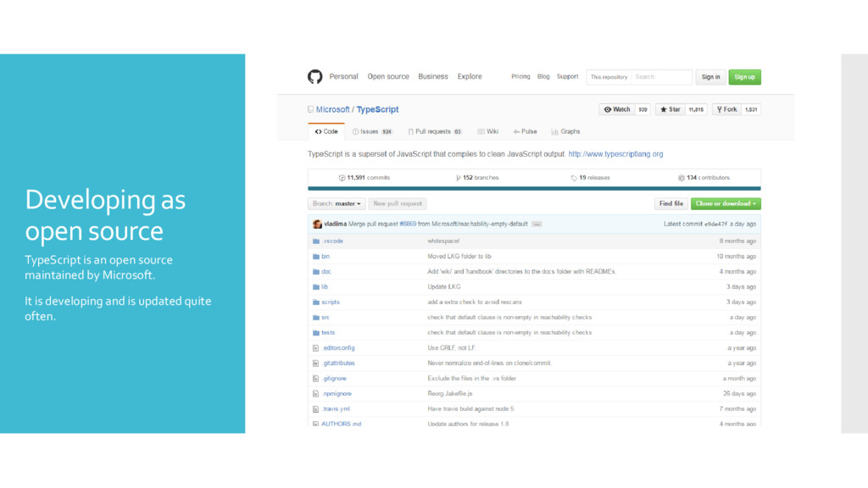View the 152 branches
The height and width of the screenshot is (488, 868).
(x=477, y=178)
